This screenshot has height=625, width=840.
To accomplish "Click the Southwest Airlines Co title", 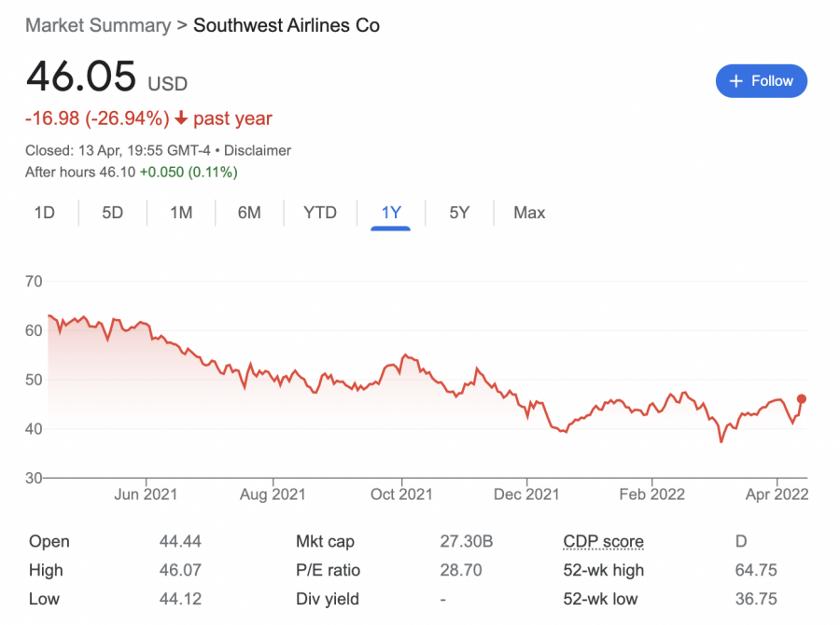I will coord(287,25).
